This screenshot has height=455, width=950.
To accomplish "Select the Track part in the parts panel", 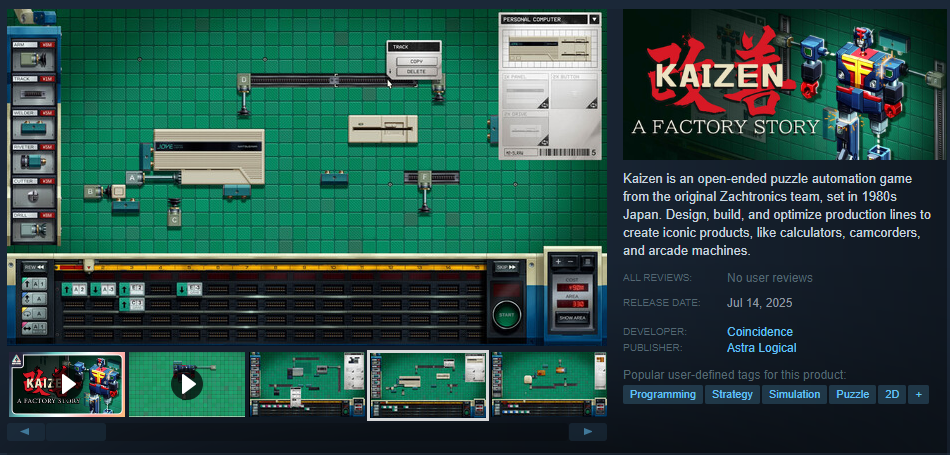I will click(34, 90).
